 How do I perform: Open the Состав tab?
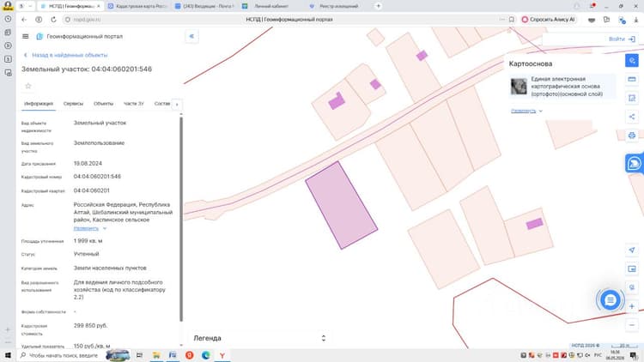pos(161,104)
